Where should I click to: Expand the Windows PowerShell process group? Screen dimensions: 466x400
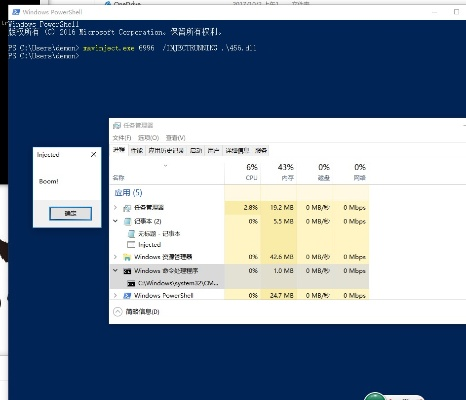pos(115,295)
